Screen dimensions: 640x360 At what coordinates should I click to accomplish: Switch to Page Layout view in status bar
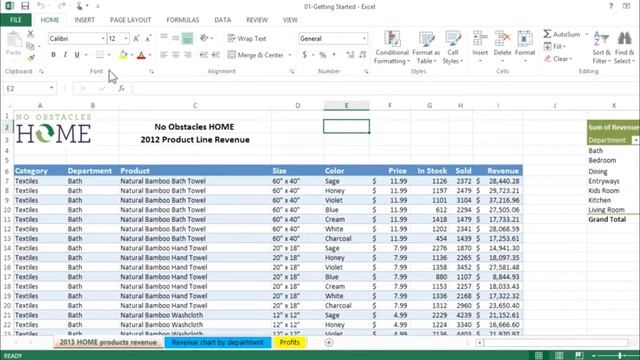tap(559, 356)
